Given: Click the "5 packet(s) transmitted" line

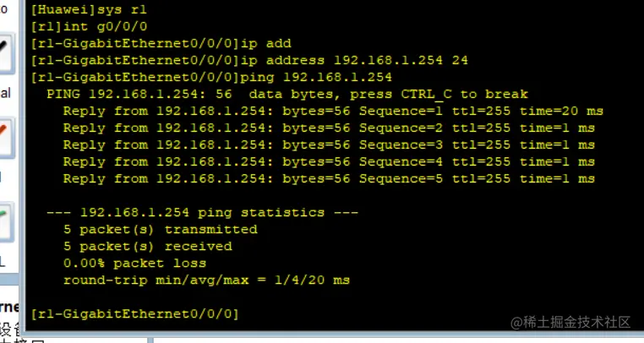Looking at the screenshot, I should (x=161, y=230).
